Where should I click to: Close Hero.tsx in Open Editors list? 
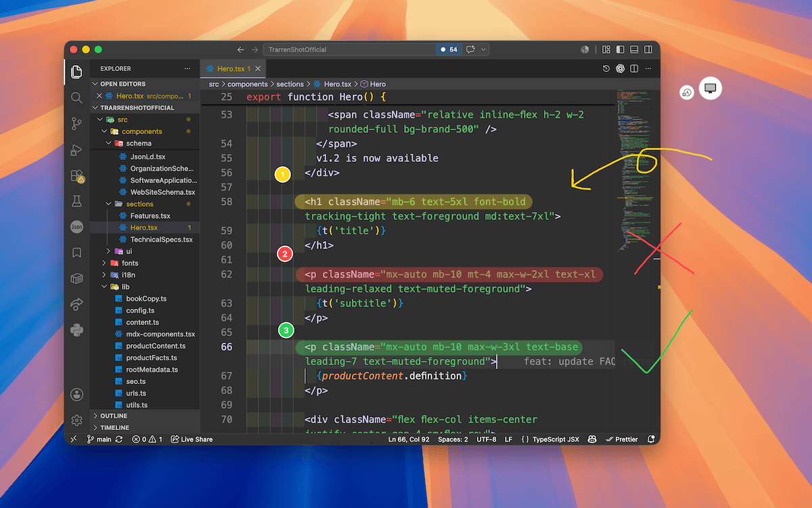coord(99,96)
